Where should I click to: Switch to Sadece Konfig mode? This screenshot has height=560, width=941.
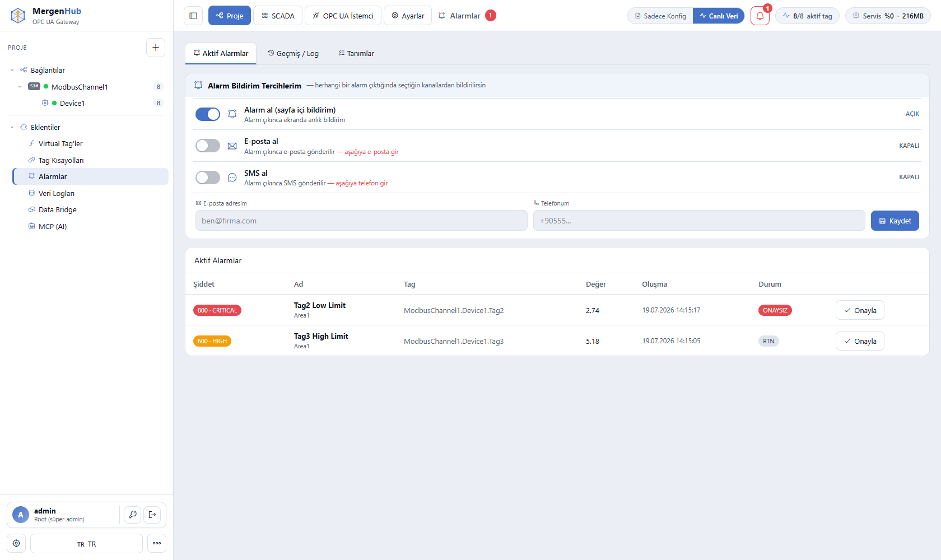[x=660, y=16]
